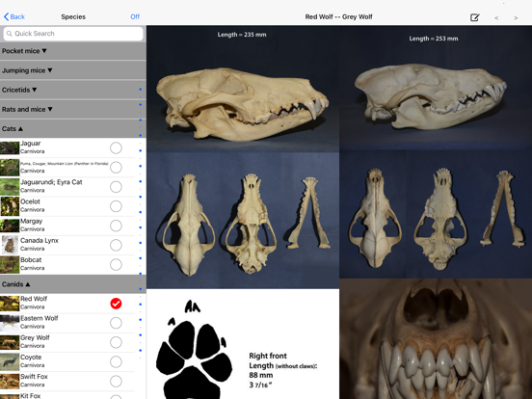Open the Eastern Wolf thumbnail image
This screenshot has height=399, width=532.
coord(10,323)
